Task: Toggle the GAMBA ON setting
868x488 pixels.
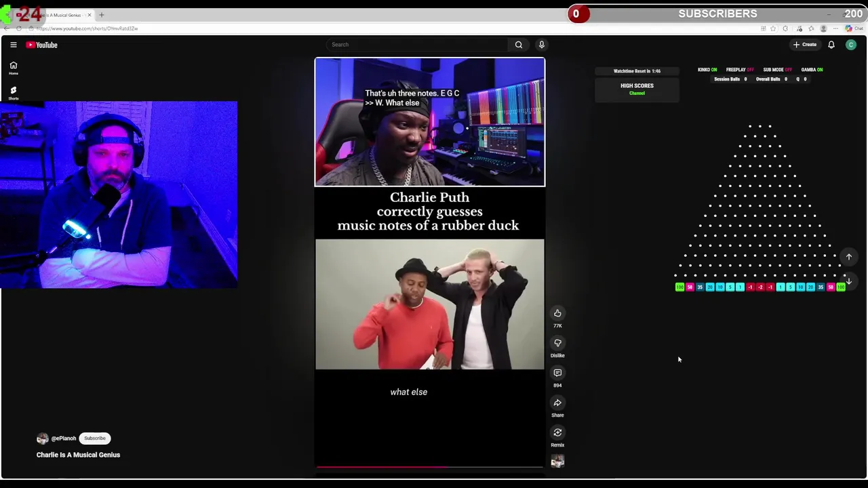Action: coord(812,70)
